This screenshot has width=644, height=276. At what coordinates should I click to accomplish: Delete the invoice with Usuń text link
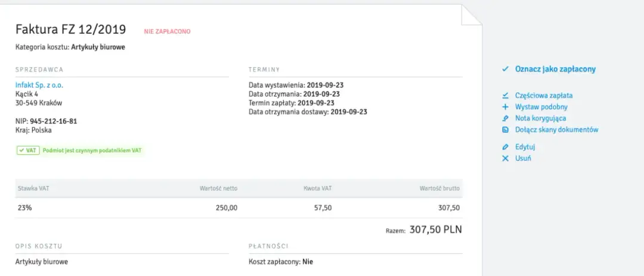coord(523,159)
